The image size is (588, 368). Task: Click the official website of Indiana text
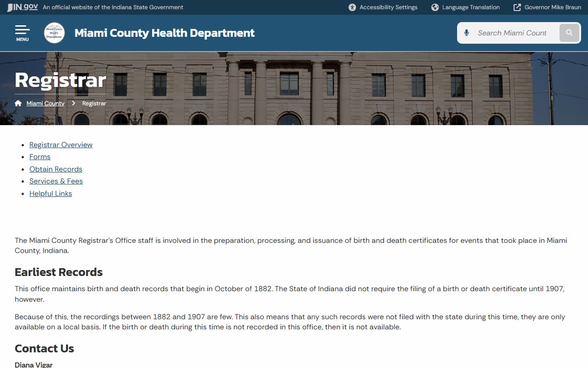click(x=113, y=7)
